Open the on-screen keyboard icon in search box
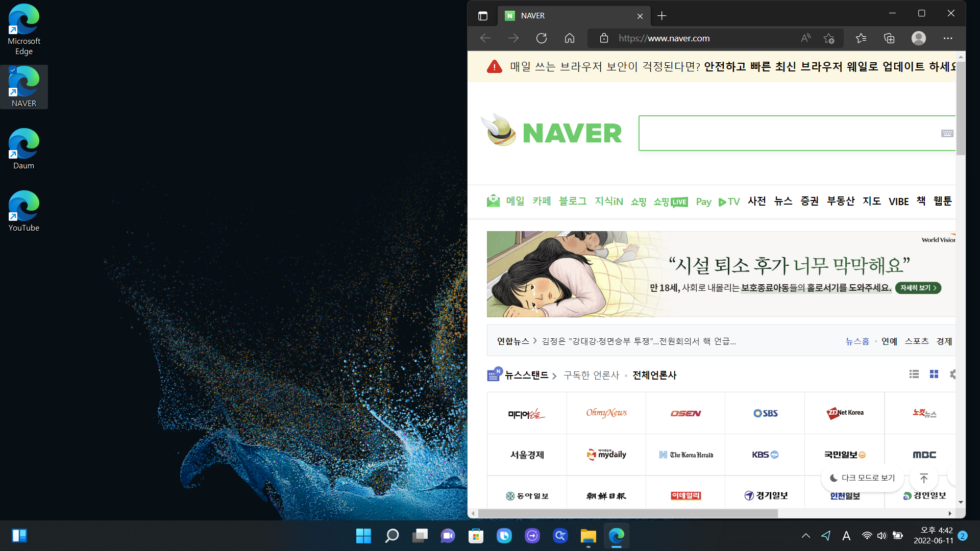Screen dimensions: 980x551 pyautogui.click(x=947, y=133)
